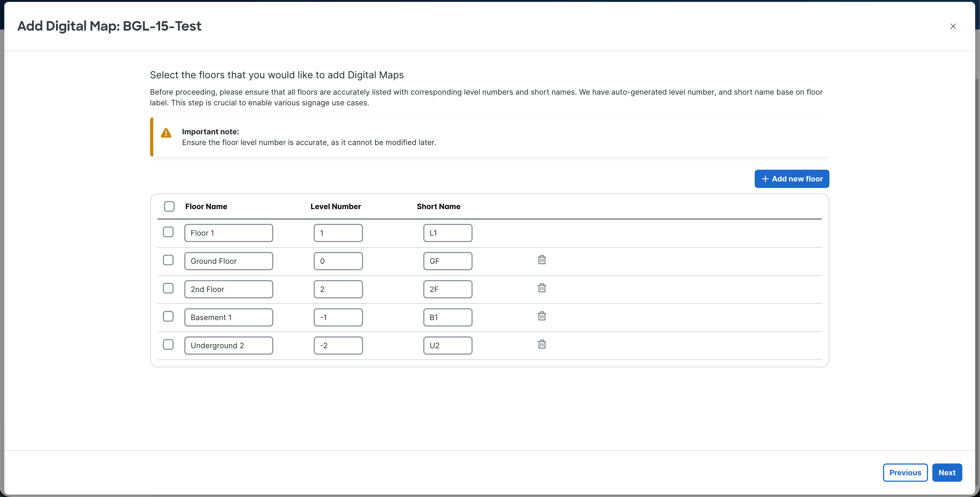This screenshot has width=980, height=497.
Task: Go to the Next step
Action: pyautogui.click(x=947, y=473)
